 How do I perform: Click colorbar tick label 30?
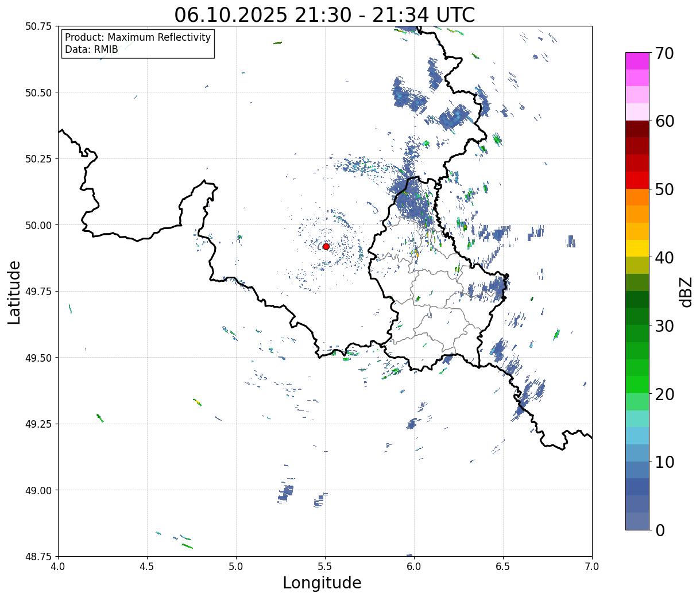pos(664,325)
